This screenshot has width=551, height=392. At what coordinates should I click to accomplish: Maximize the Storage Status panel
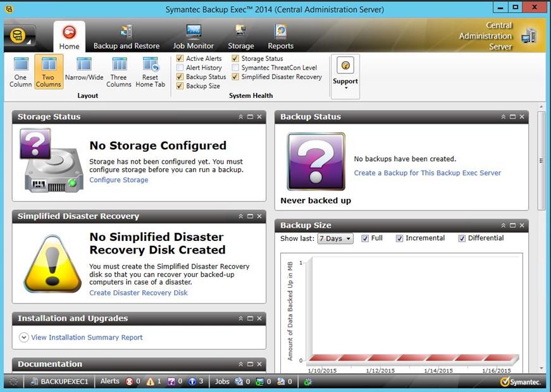tap(251, 117)
